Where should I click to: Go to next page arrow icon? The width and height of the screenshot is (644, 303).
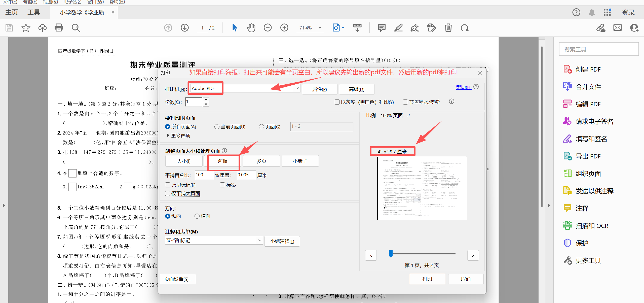(185, 28)
